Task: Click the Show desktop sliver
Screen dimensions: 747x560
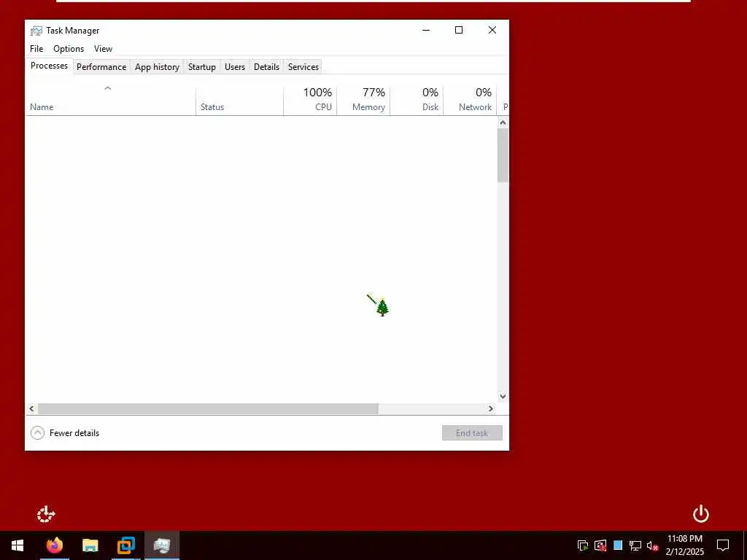Action: pos(745,545)
